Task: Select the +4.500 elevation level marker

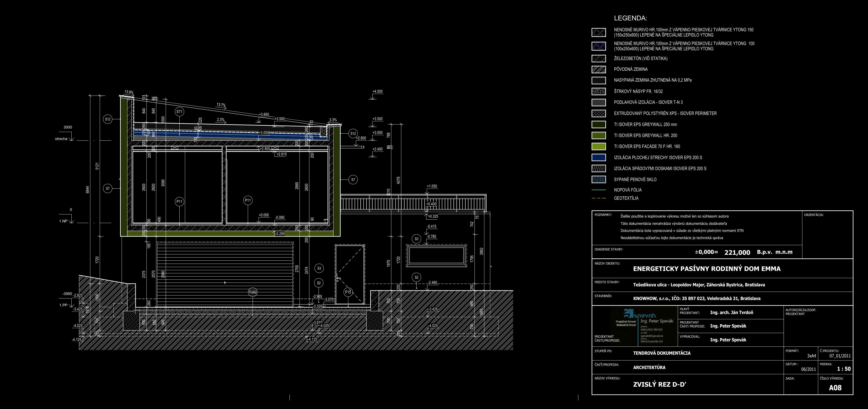Action: (x=377, y=92)
